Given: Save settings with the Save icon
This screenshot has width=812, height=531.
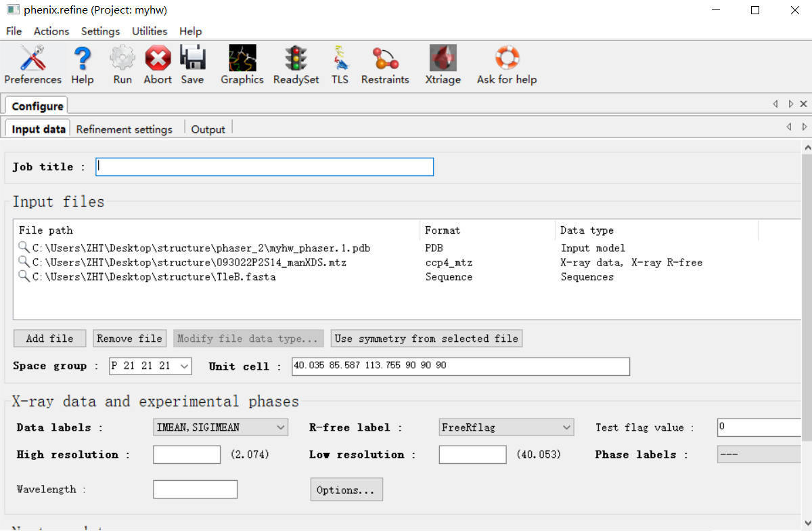Looking at the screenshot, I should (x=192, y=58).
